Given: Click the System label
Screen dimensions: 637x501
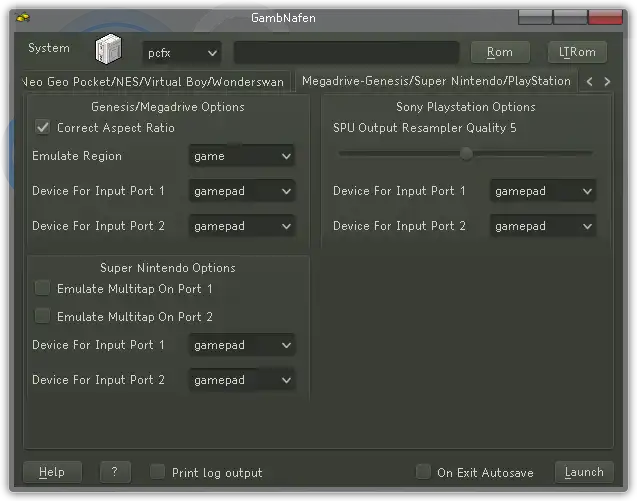Looking at the screenshot, I should 49,48.
